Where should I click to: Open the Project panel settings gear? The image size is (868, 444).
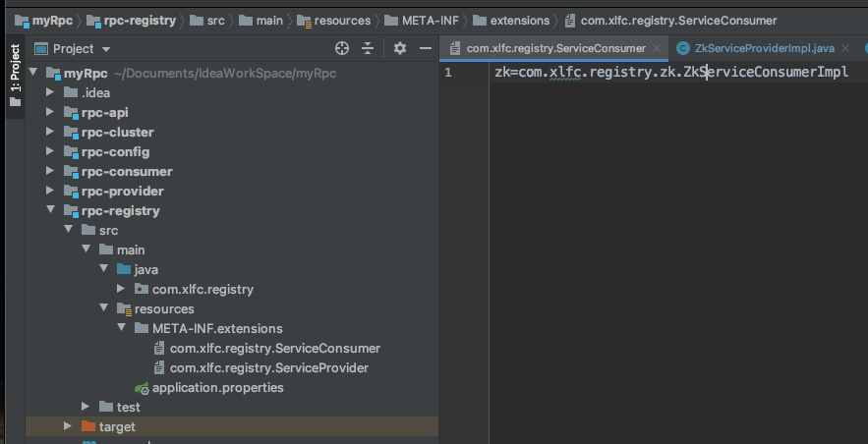pyautogui.click(x=400, y=49)
